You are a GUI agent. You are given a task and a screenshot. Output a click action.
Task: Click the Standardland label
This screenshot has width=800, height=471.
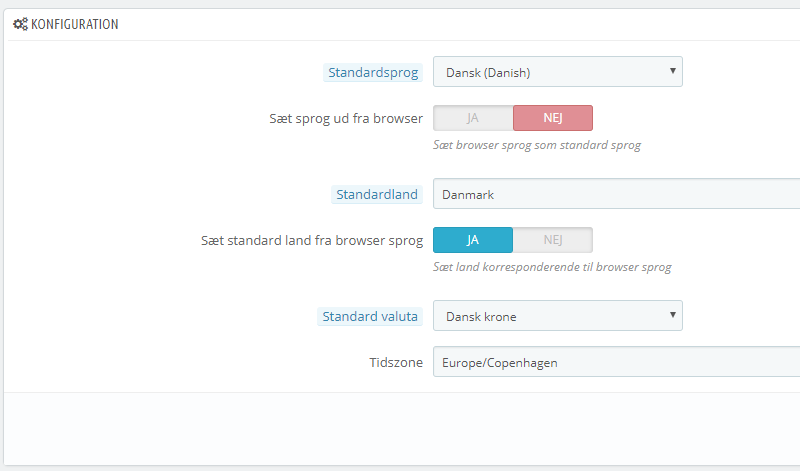coord(377,195)
